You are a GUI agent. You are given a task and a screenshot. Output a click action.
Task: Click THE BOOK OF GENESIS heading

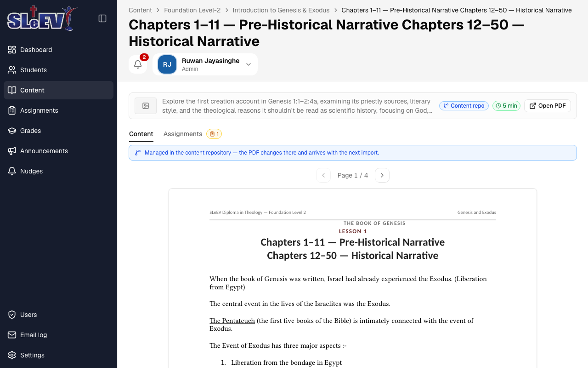coord(374,224)
